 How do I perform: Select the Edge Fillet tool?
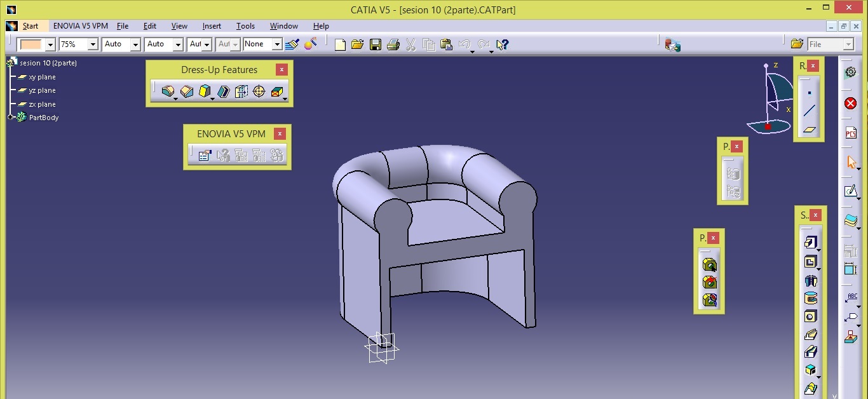click(x=167, y=91)
